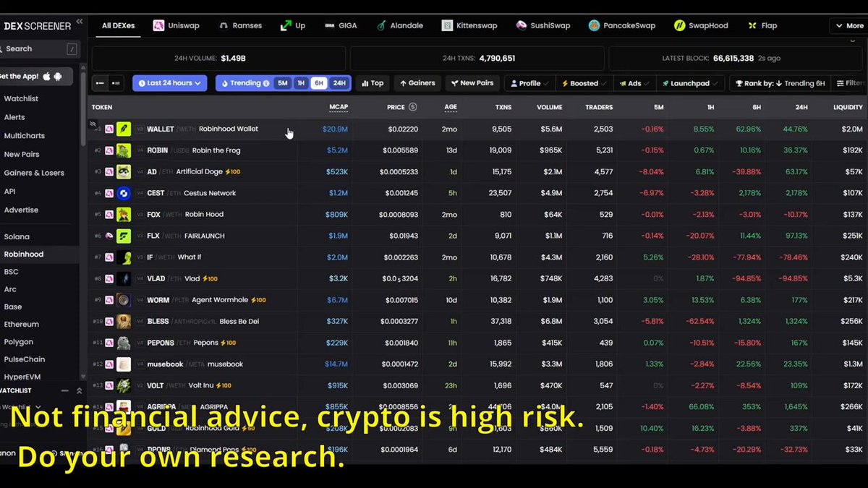
Task: Open the Android app download icon
Action: 58,76
